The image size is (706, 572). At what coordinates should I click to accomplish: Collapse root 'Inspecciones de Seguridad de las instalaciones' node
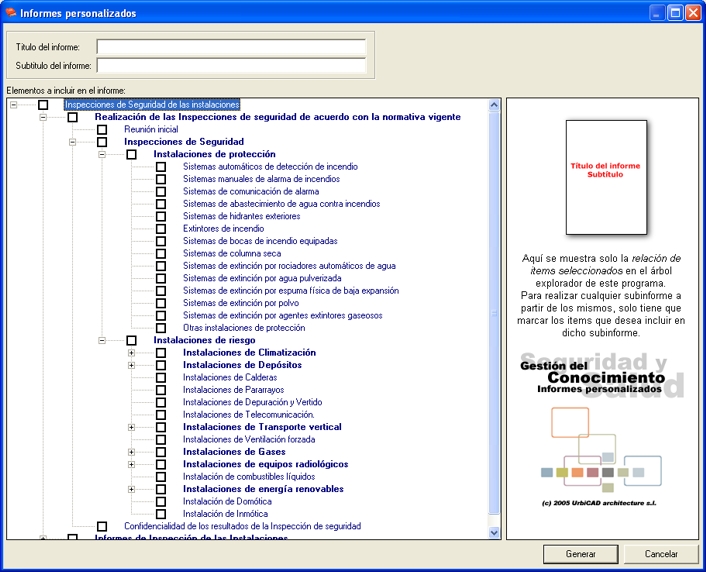pyautogui.click(x=14, y=105)
